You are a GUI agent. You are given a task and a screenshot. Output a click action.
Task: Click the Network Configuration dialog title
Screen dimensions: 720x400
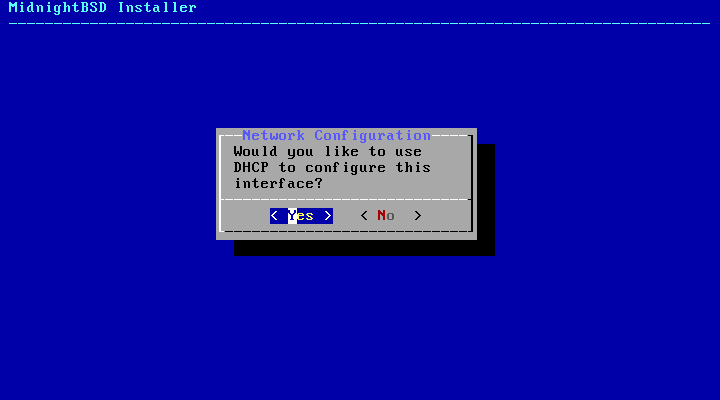[x=337, y=135]
